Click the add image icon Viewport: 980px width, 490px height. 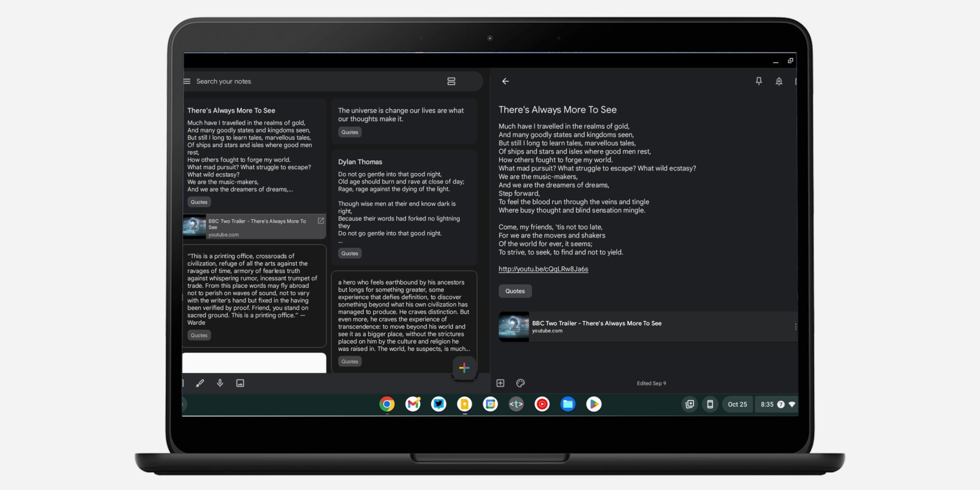coord(241,383)
